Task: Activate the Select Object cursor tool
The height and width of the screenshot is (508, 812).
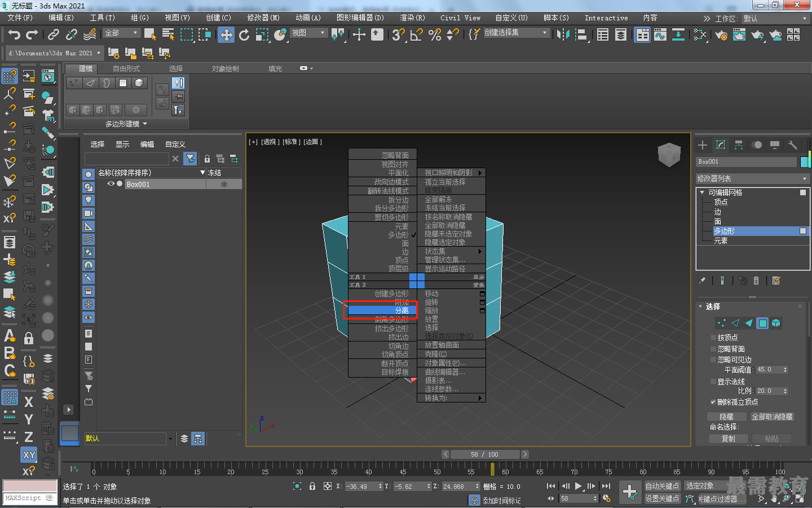Action: [150, 35]
